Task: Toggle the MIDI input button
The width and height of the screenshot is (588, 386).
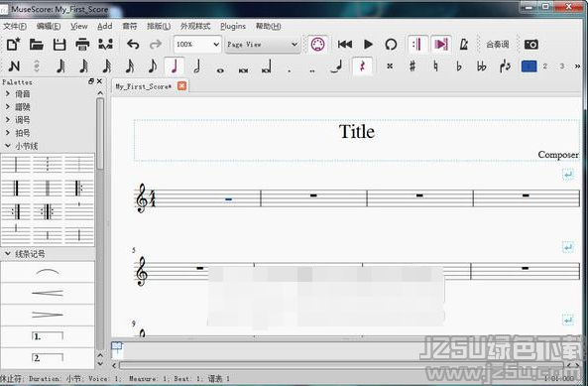Action: pos(317,45)
